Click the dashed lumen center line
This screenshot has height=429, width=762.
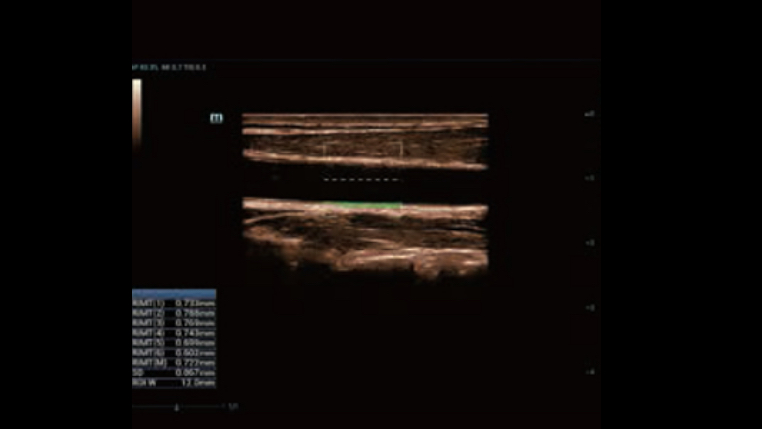pos(361,180)
